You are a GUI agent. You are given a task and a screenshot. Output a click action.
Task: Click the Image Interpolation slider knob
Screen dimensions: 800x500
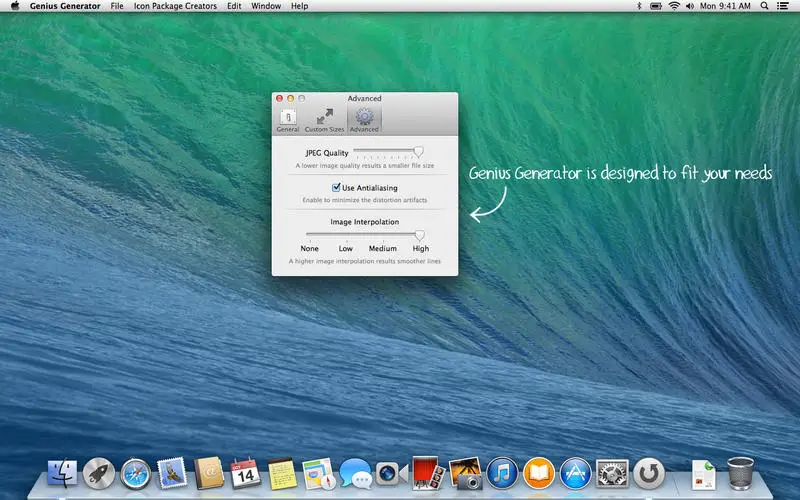coord(419,235)
